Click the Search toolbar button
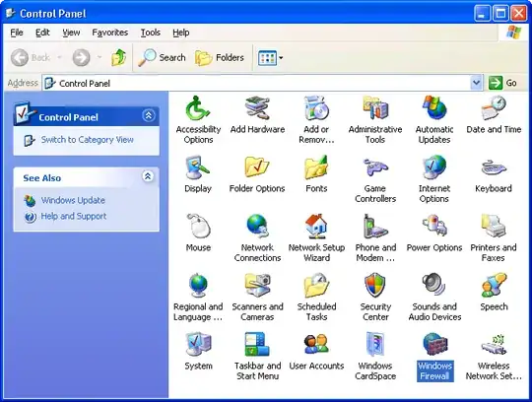This screenshot has width=532, height=402. (162, 58)
